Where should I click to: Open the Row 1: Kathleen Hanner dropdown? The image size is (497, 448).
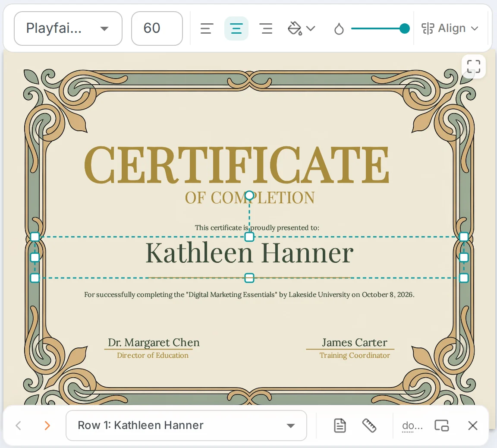186,426
